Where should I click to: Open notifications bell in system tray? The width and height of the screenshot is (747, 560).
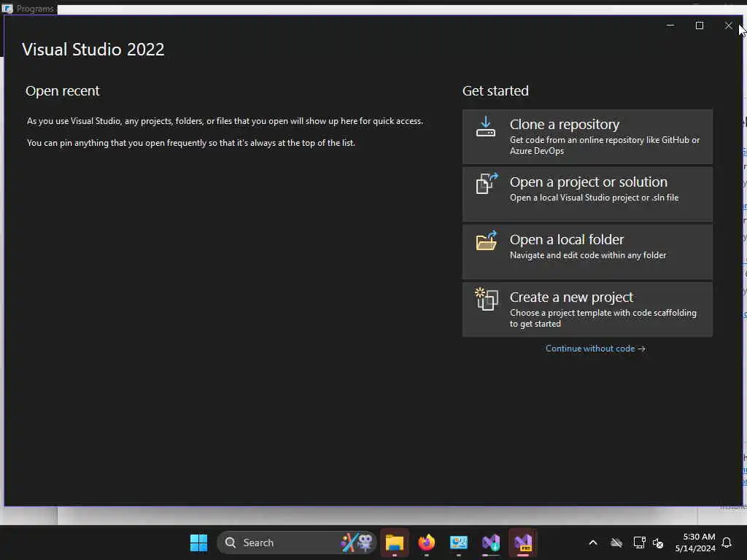[727, 542]
